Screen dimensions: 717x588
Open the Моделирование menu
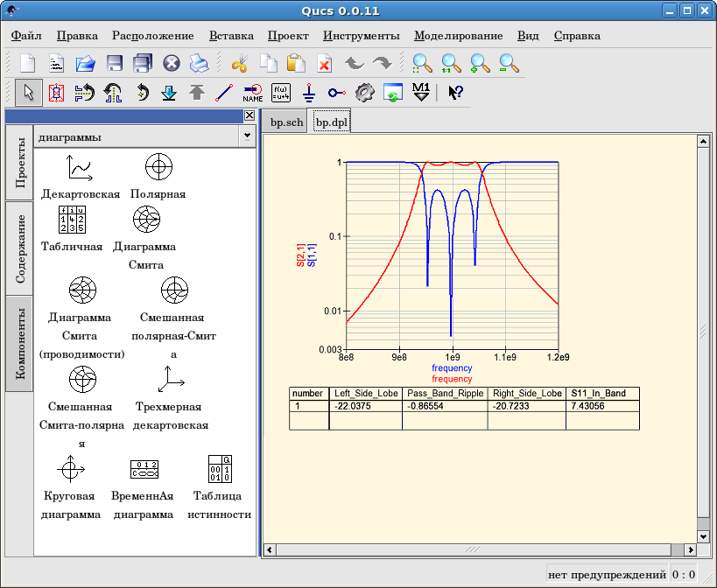(458, 36)
